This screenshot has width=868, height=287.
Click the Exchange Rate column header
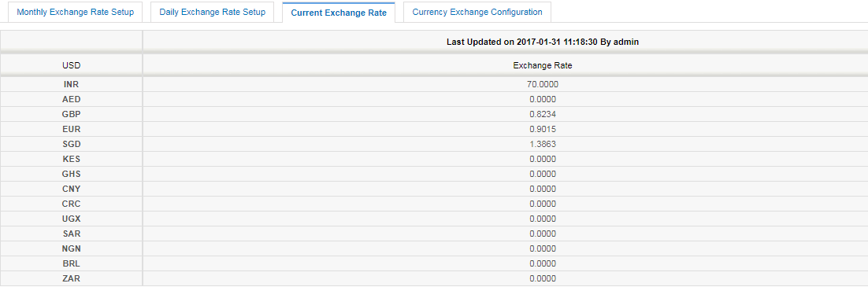pos(543,65)
